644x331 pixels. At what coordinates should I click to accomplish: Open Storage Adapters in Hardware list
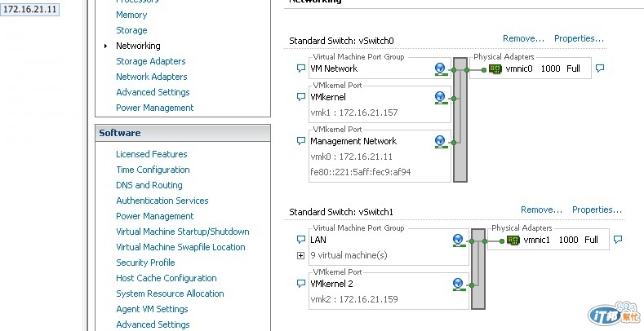coord(150,61)
